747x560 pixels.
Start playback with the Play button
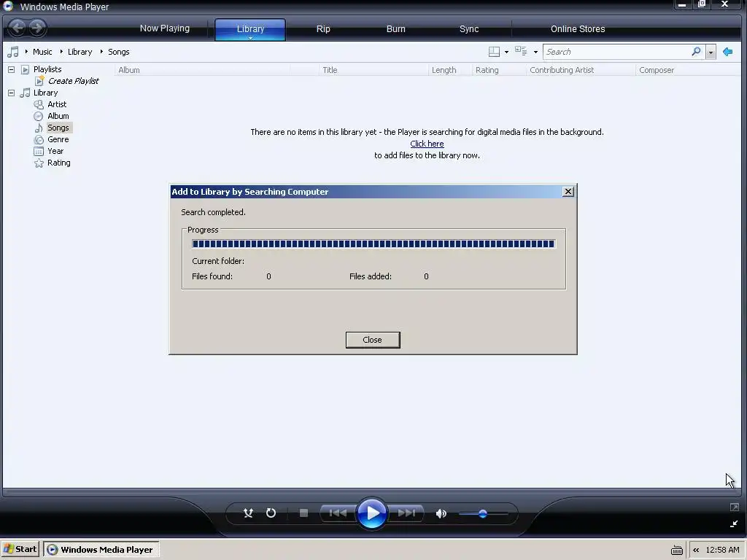(371, 513)
